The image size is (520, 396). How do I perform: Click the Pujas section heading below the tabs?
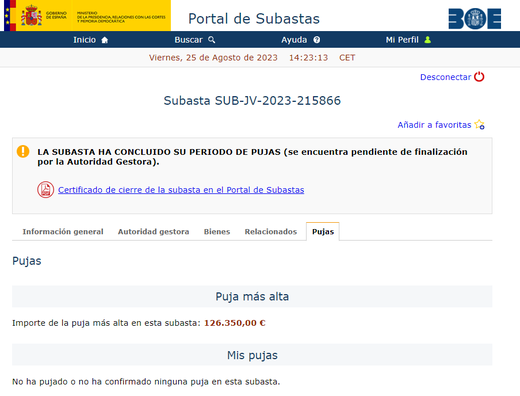coord(27,261)
